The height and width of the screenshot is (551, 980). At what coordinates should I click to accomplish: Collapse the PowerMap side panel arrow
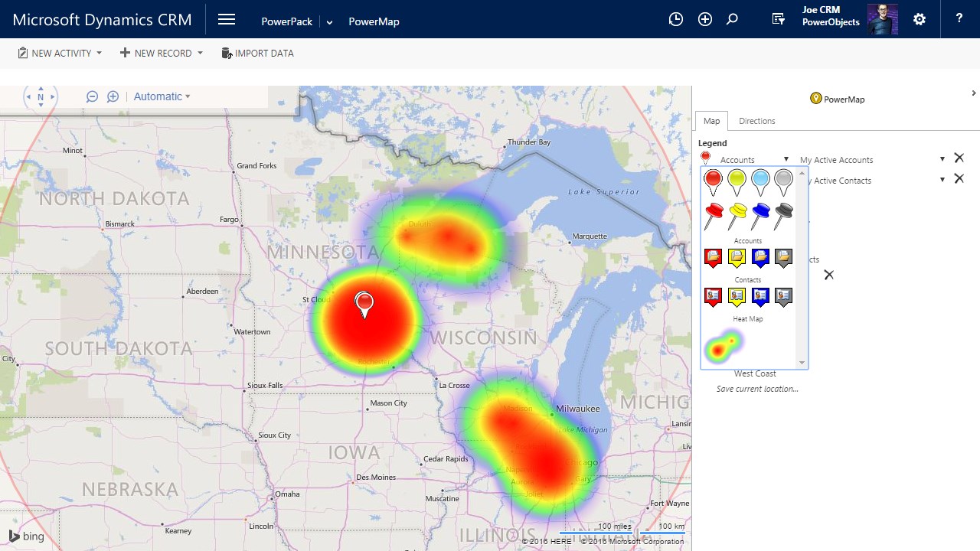[974, 93]
